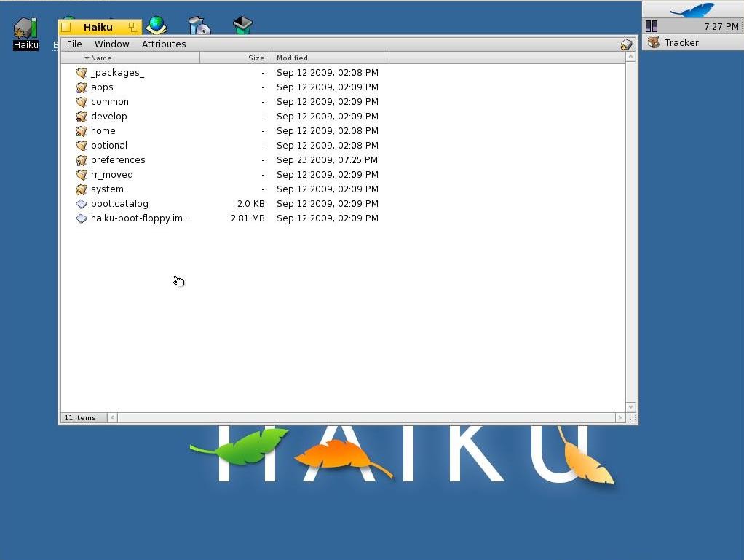
Task: Click the CD installer desktop icon
Action: click(199, 25)
